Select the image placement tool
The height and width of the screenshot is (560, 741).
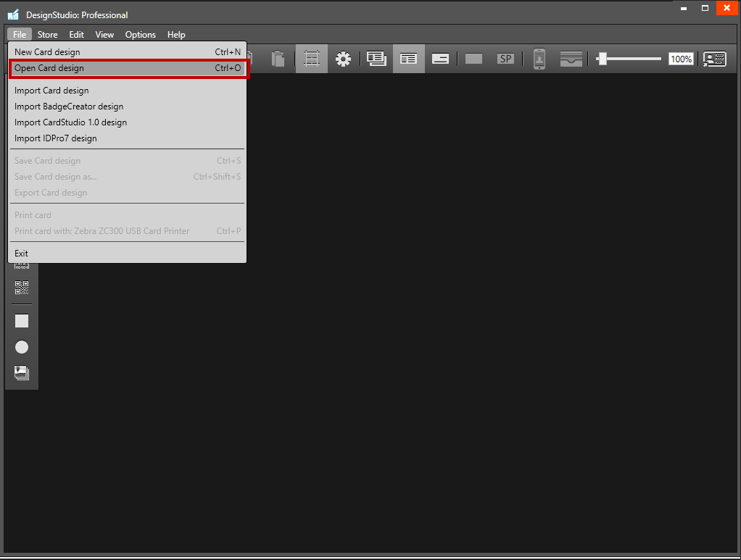(x=22, y=372)
